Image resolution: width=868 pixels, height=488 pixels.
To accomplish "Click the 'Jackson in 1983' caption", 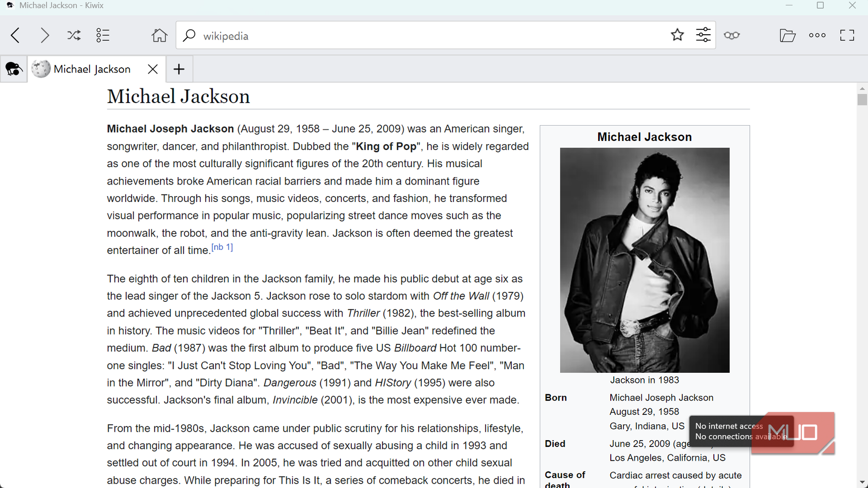I will click(x=644, y=380).
